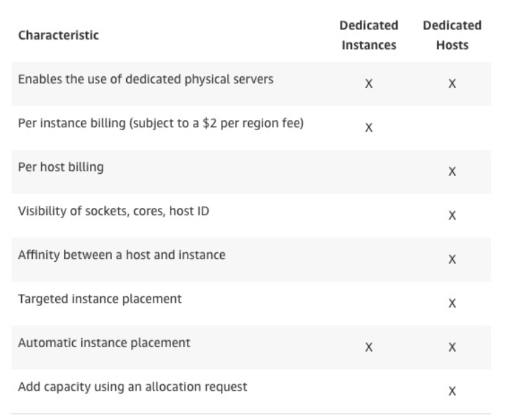Viewport: 510px width, 420px height.
Task: Click the X mark for Targeted instance placement
Action: pyautogui.click(x=452, y=303)
